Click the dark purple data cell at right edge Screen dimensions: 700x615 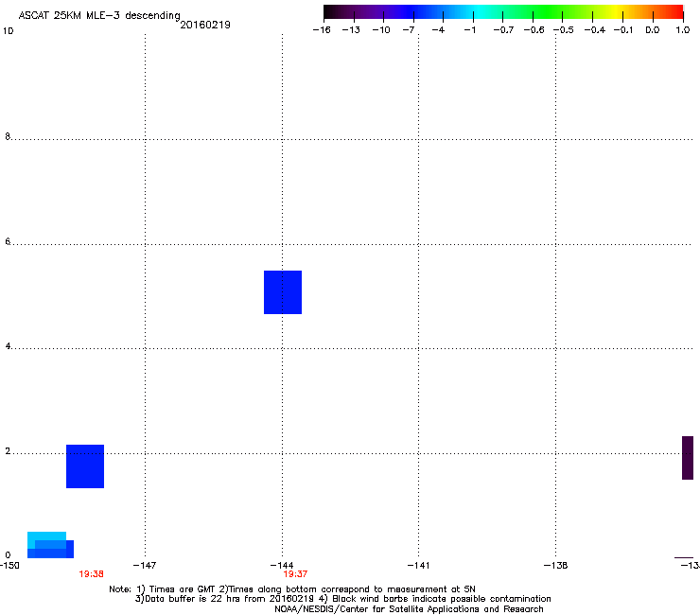click(688, 458)
